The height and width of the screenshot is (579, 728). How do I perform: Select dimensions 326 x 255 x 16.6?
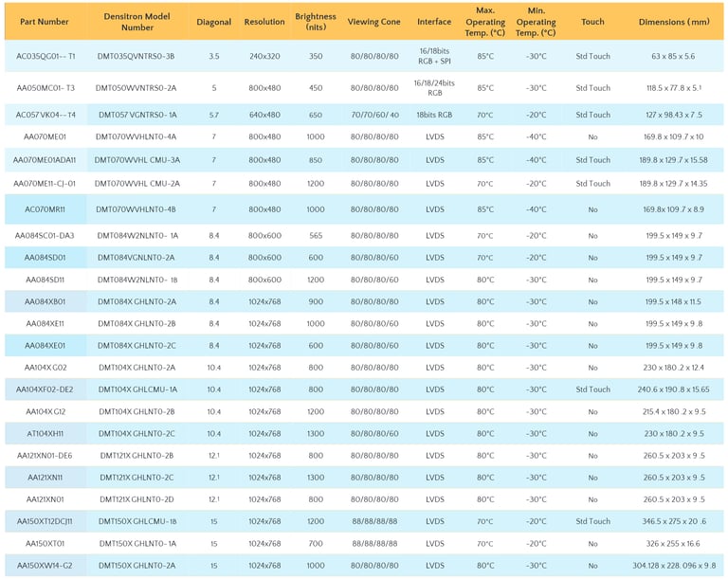pyautogui.click(x=673, y=543)
